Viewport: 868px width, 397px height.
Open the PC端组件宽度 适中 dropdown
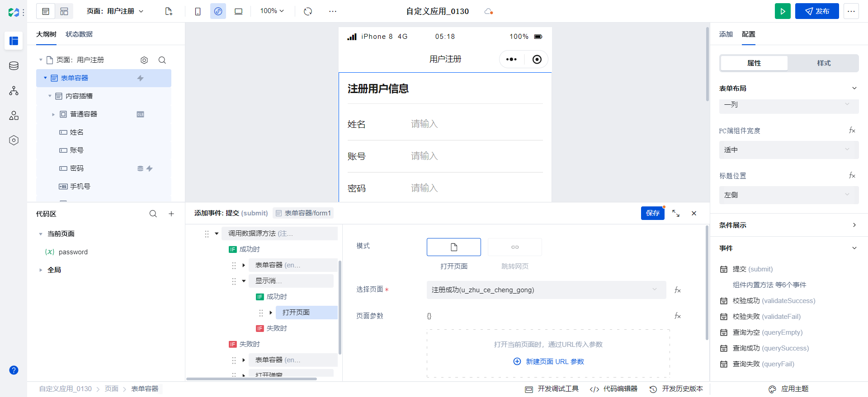789,150
